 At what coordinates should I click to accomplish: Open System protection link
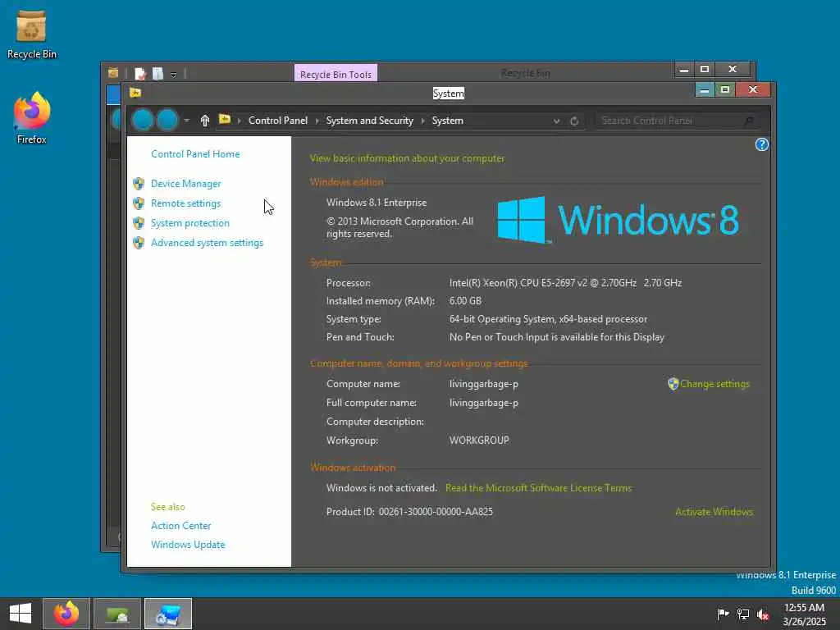[189, 223]
